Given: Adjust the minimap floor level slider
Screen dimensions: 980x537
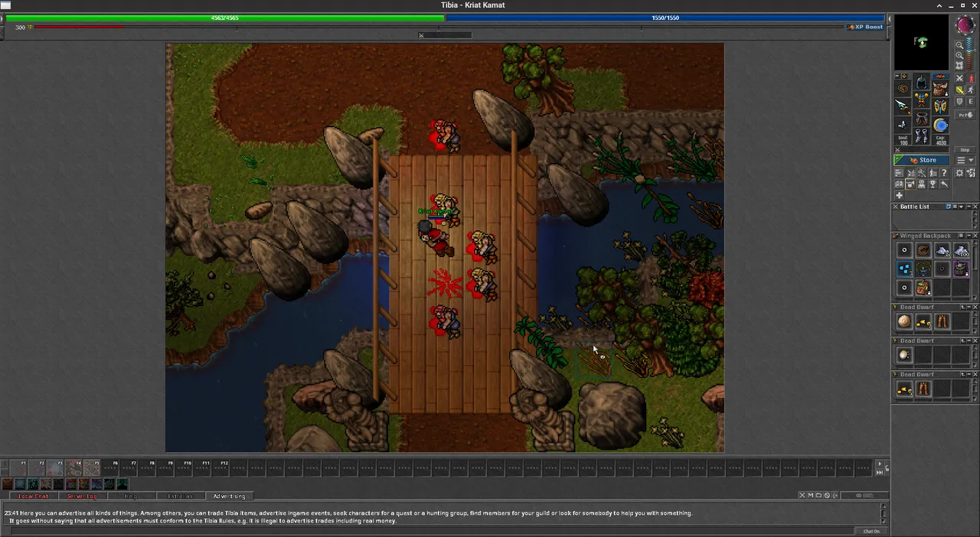Looking at the screenshot, I should [x=969, y=54].
